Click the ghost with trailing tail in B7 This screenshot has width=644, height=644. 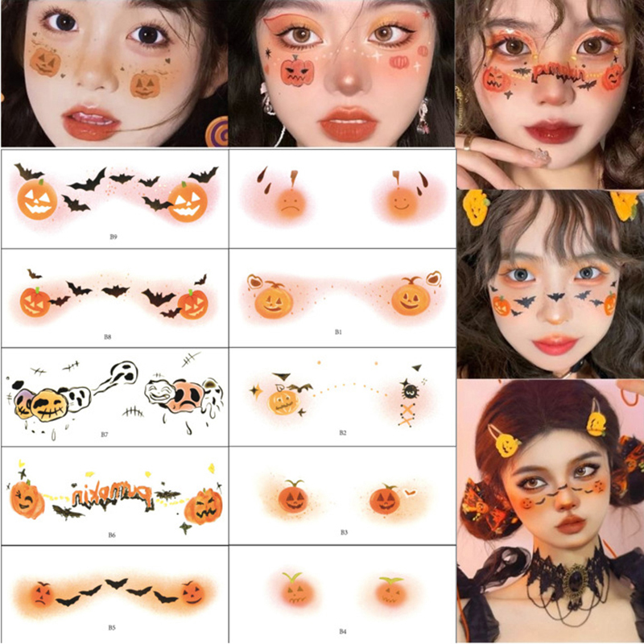pyautogui.click(x=117, y=377)
